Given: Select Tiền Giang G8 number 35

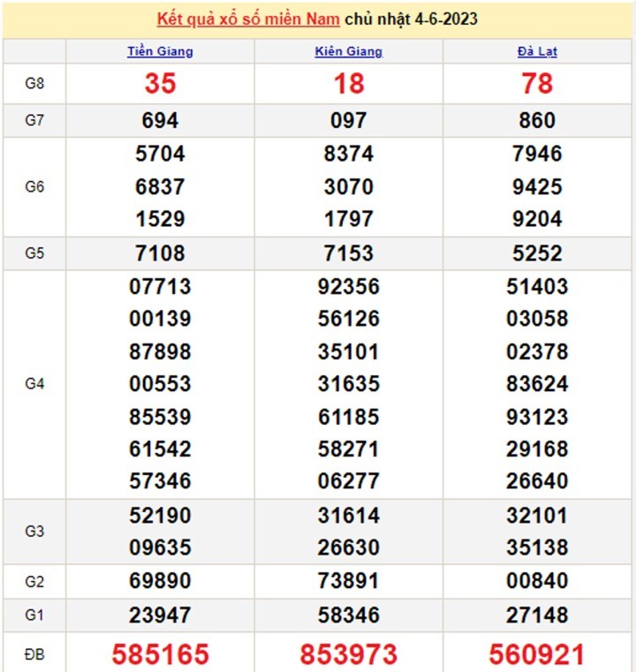Looking at the screenshot, I should (160, 83).
